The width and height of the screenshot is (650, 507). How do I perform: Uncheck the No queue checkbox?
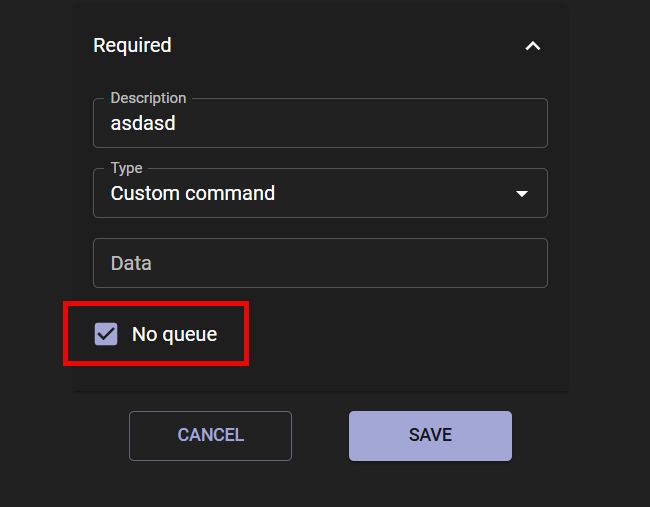tap(106, 334)
